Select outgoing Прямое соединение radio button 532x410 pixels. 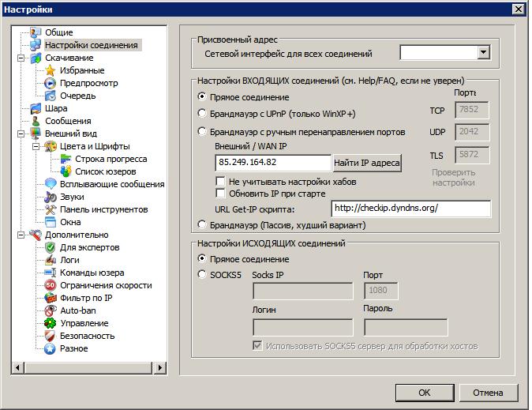[x=202, y=259]
